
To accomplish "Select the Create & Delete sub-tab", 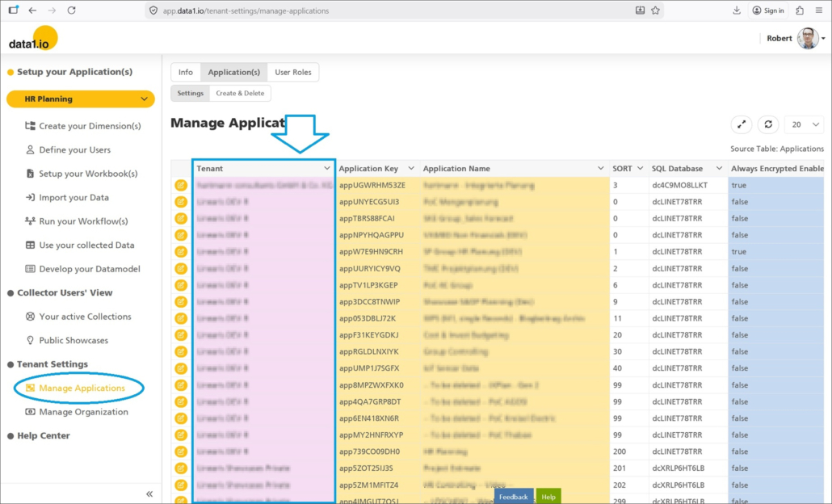I will (x=240, y=93).
